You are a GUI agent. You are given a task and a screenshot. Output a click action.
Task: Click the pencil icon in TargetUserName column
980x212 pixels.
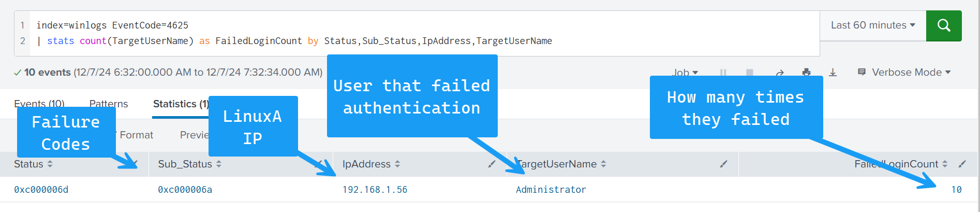click(x=723, y=164)
